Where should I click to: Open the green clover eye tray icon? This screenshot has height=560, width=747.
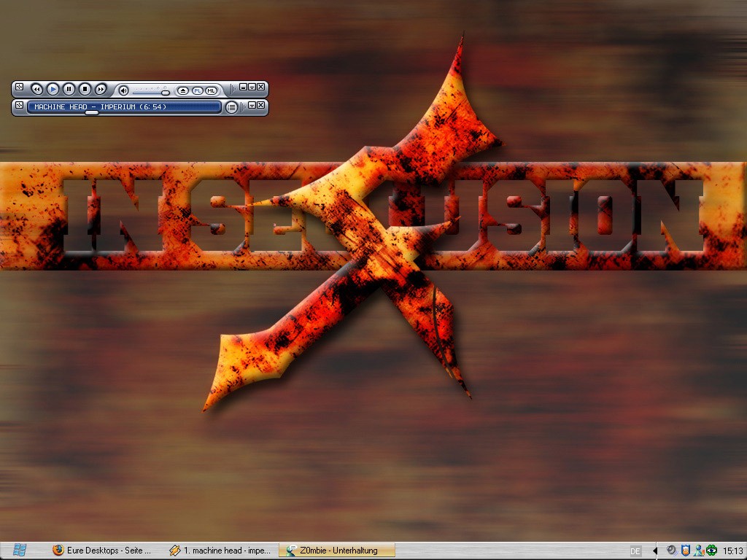(x=712, y=551)
